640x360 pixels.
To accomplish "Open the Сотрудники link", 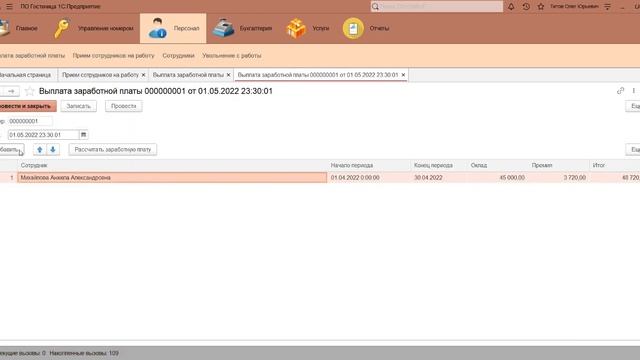I will coord(178,56).
